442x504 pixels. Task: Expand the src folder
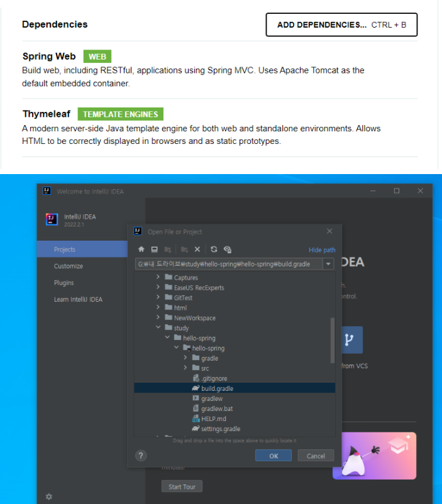click(185, 368)
